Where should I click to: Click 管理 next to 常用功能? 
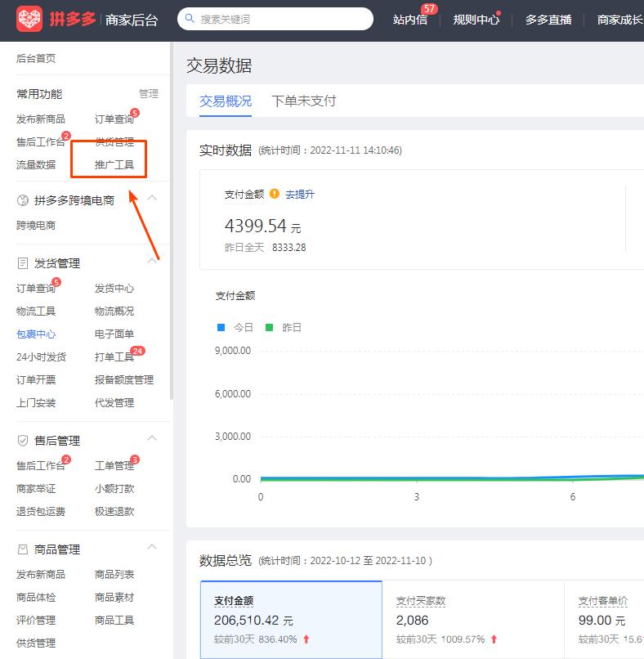(149, 93)
